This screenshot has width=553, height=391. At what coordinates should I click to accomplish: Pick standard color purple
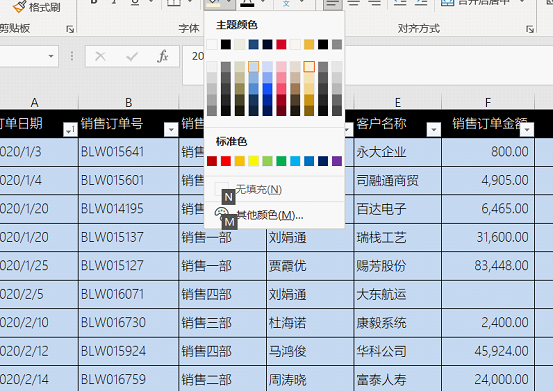click(x=337, y=161)
